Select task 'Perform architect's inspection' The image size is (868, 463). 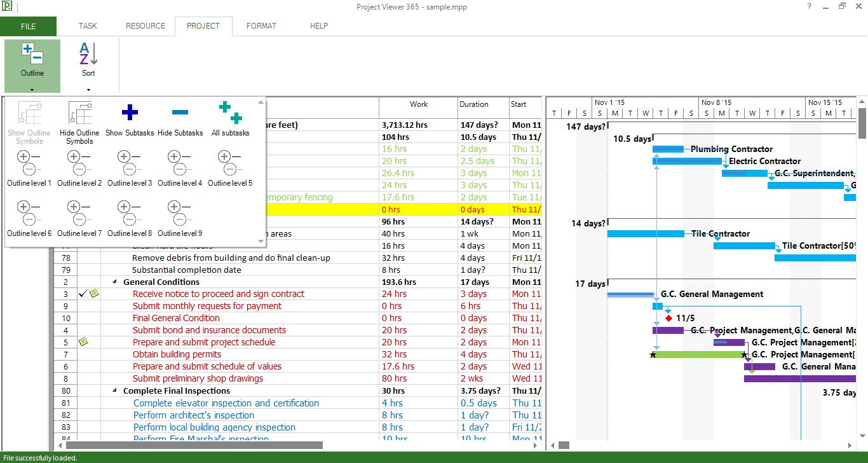[x=194, y=415]
